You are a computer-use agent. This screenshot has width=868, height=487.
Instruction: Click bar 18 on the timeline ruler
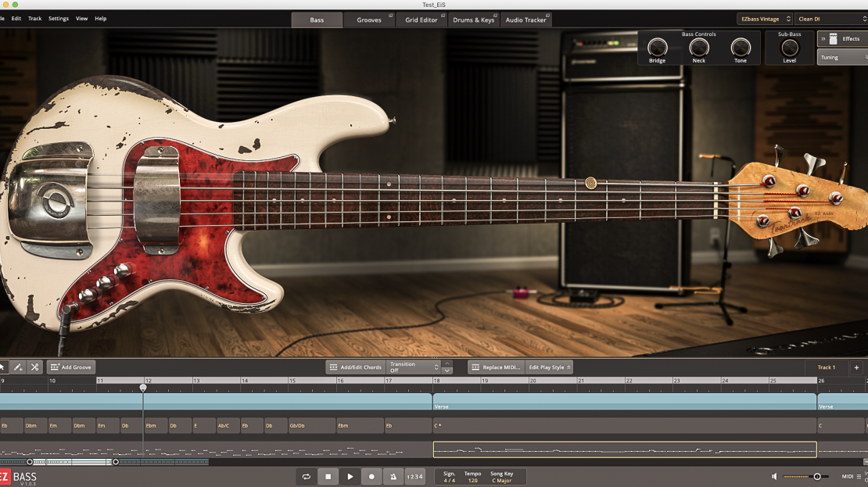click(x=437, y=381)
